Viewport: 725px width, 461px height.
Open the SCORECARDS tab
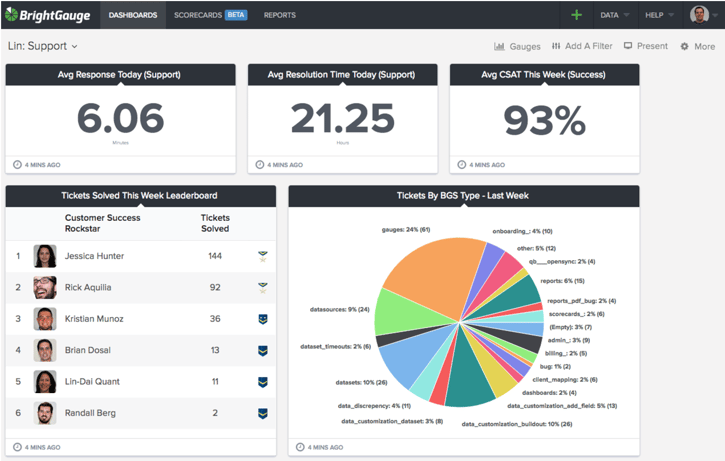pos(198,15)
